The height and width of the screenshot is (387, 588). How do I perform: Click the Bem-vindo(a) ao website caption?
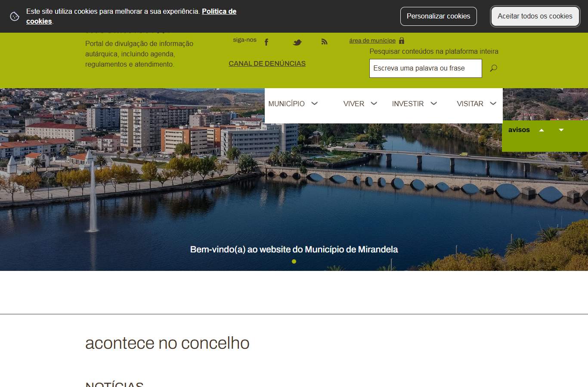click(x=294, y=249)
